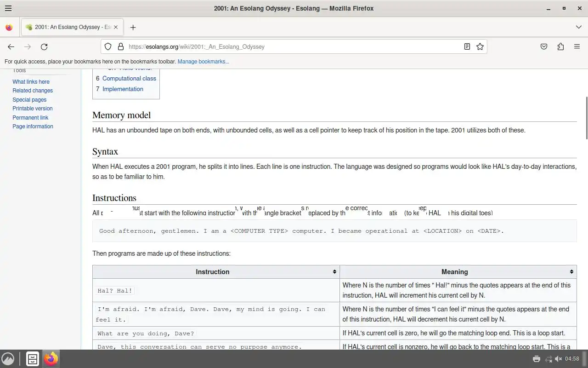Click the Firefox View icon in tab bar

pyautogui.click(x=9, y=27)
